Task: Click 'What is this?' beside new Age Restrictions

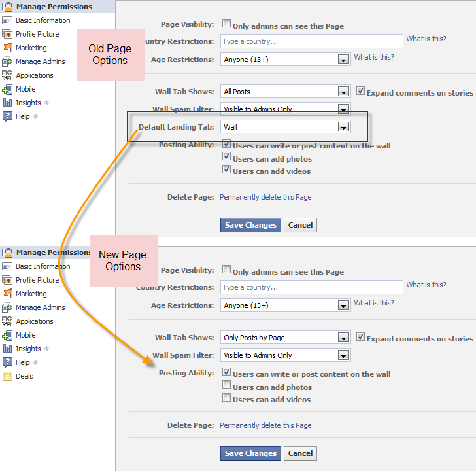Action: 374,303
